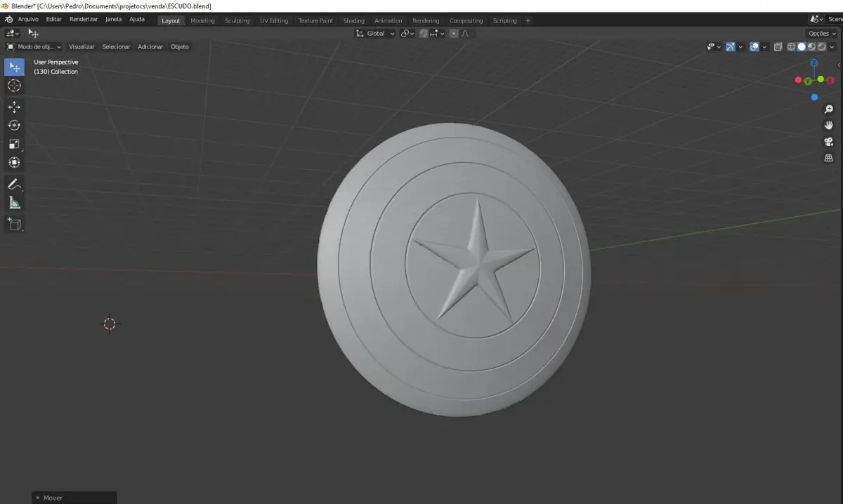Screen dimensions: 843x504
Task: Open the Janela menu
Action: (114, 20)
